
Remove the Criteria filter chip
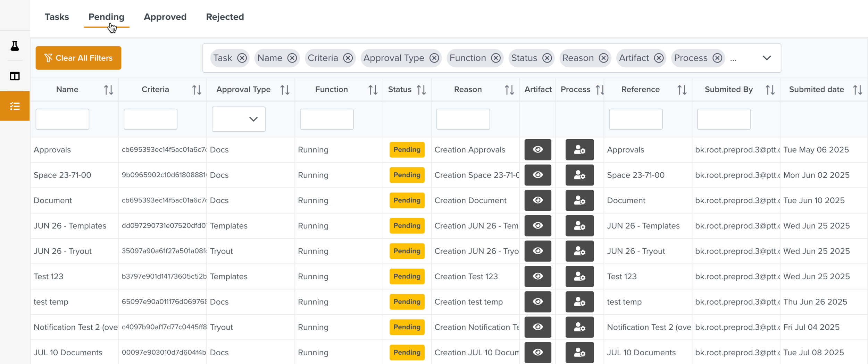[348, 58]
